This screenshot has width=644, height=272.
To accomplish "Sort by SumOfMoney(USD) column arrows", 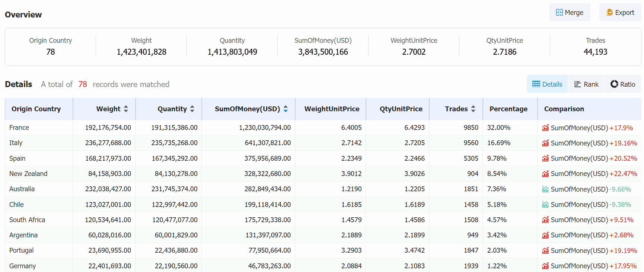I will tap(286, 109).
